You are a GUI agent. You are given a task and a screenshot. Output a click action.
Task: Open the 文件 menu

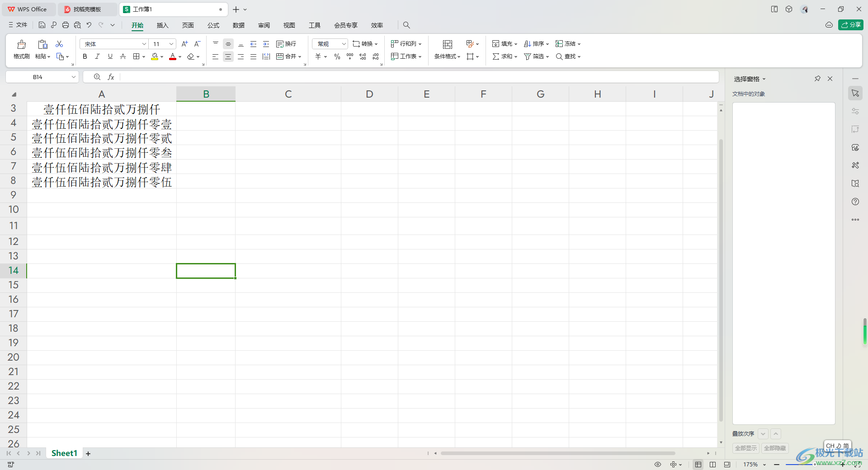18,25
